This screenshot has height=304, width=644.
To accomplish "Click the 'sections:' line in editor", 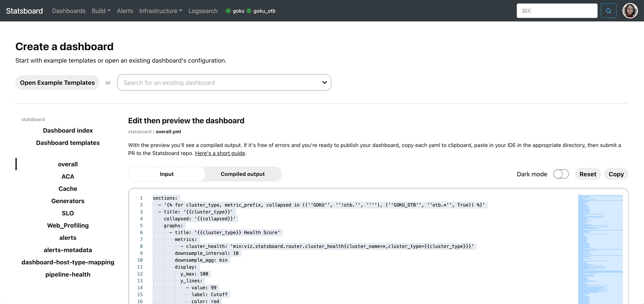I will point(165,198).
